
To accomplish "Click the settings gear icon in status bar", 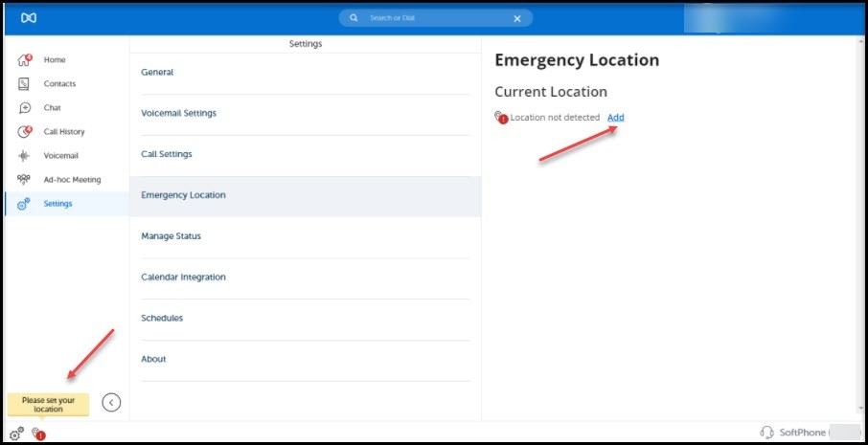I will click(16, 434).
